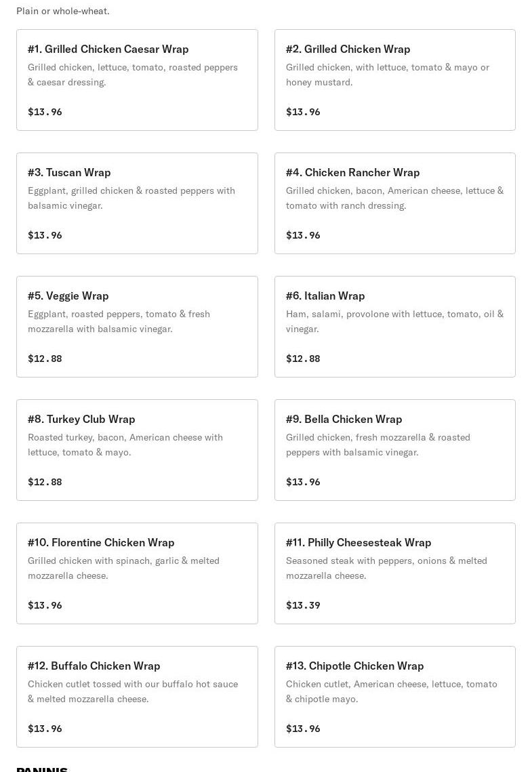Click the Turkey Club Wrap description text
The image size is (532, 772).
click(125, 445)
